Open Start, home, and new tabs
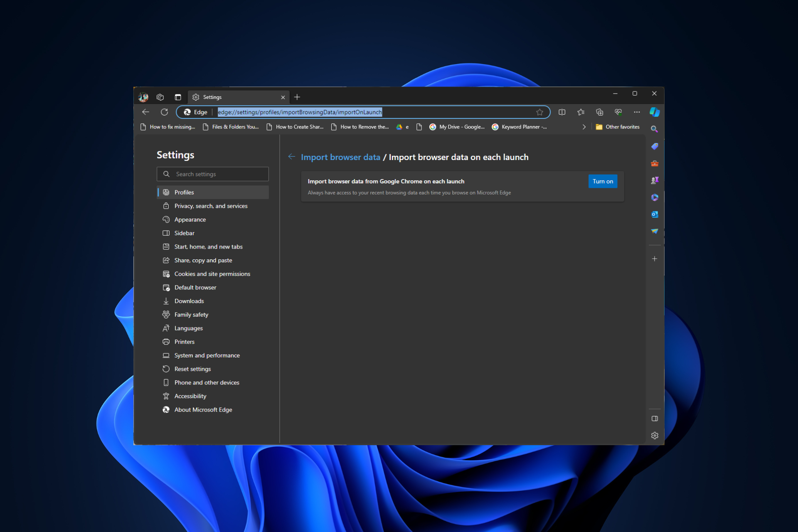Viewport: 798px width, 532px height. coord(213,247)
